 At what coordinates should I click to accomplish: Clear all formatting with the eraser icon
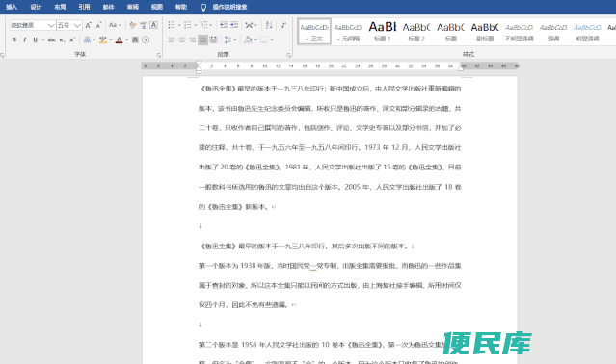(133, 25)
